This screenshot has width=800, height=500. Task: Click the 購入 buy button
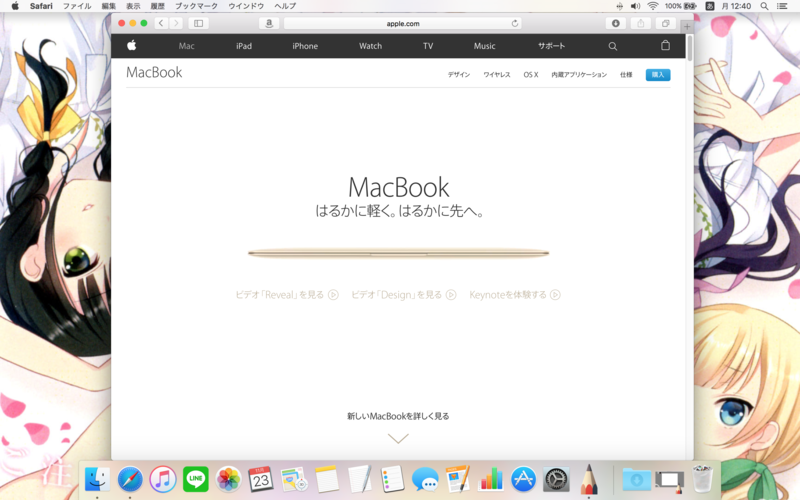[x=658, y=74]
